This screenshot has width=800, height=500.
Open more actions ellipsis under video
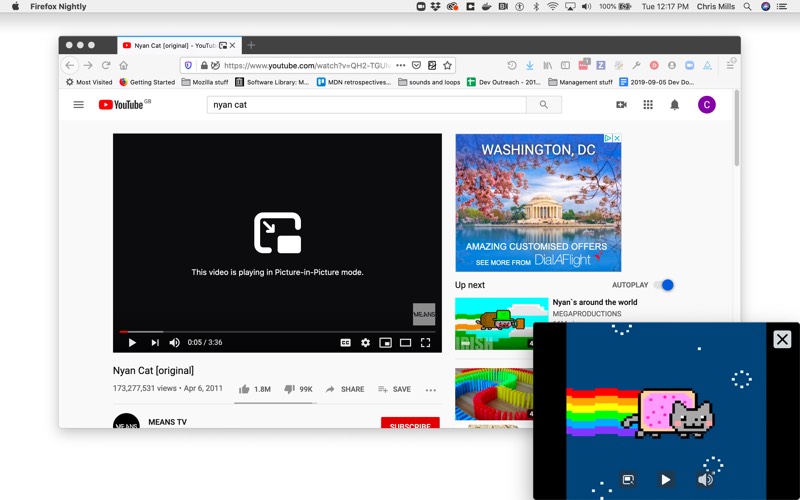click(431, 390)
